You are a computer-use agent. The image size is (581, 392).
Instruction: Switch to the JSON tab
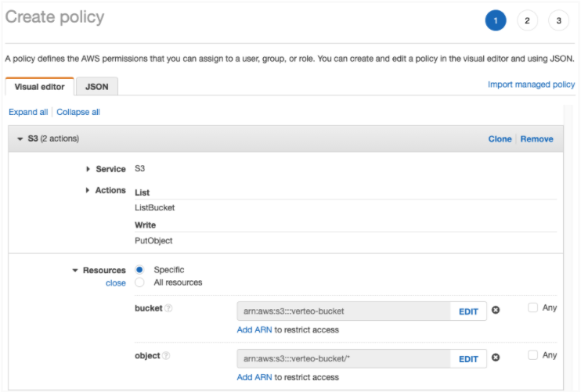point(97,86)
